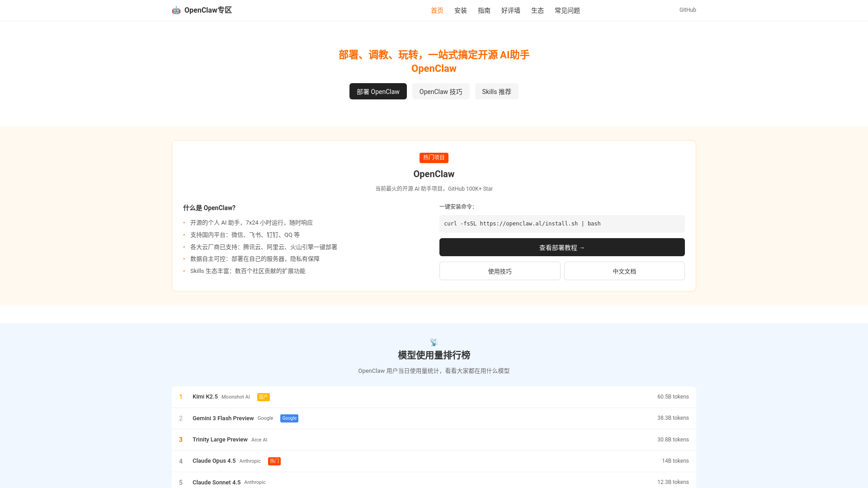Click the 模型使用量排行榜 heading
The height and width of the screenshot is (488, 868).
(434, 355)
